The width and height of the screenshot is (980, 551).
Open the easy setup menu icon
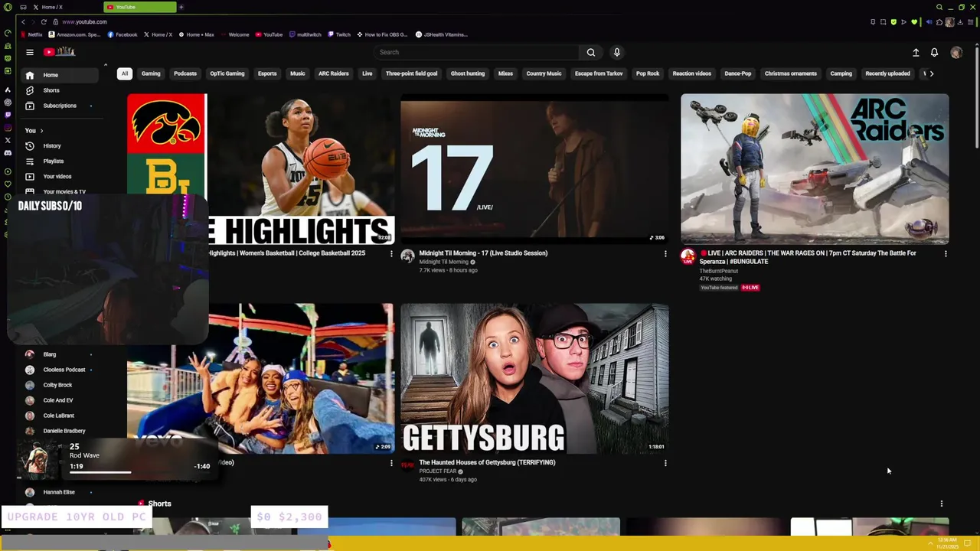pyautogui.click(x=970, y=21)
